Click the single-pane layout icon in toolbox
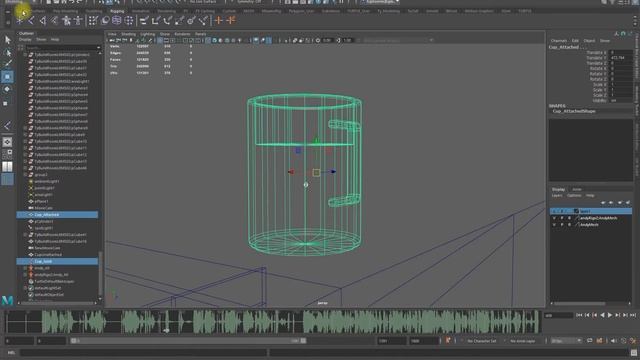Screen dimensions: 640x360 (7, 142)
